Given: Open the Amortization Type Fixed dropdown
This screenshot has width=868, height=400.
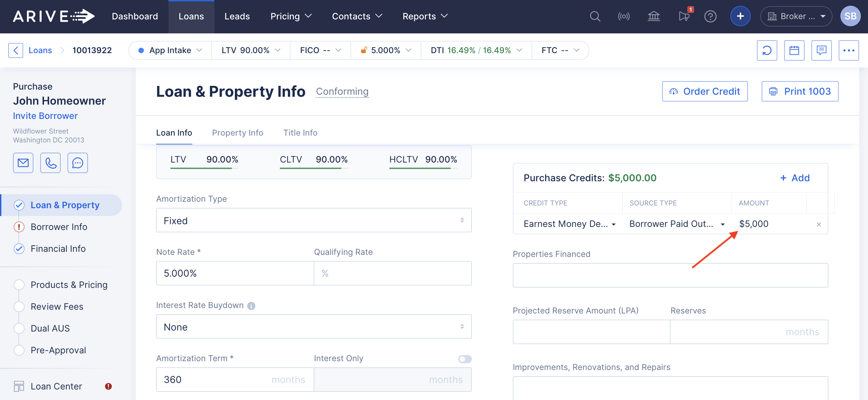Looking at the screenshot, I should click(x=314, y=220).
